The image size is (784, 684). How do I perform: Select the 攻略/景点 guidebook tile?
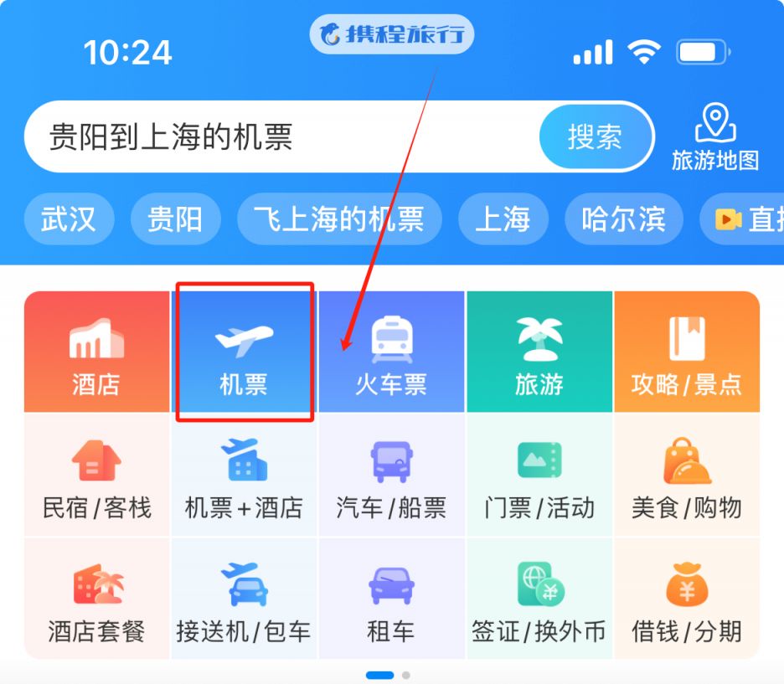click(687, 352)
